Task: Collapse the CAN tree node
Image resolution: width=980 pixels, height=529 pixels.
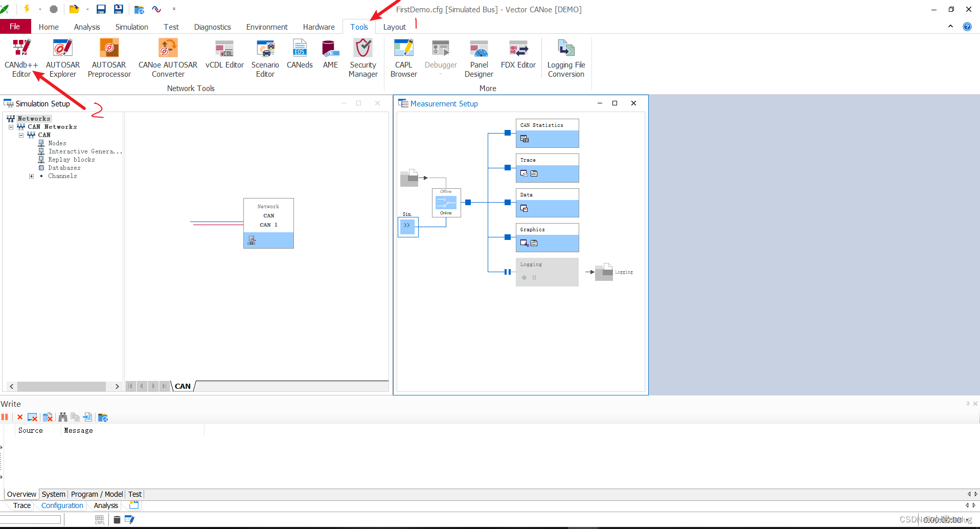Action: [21, 135]
